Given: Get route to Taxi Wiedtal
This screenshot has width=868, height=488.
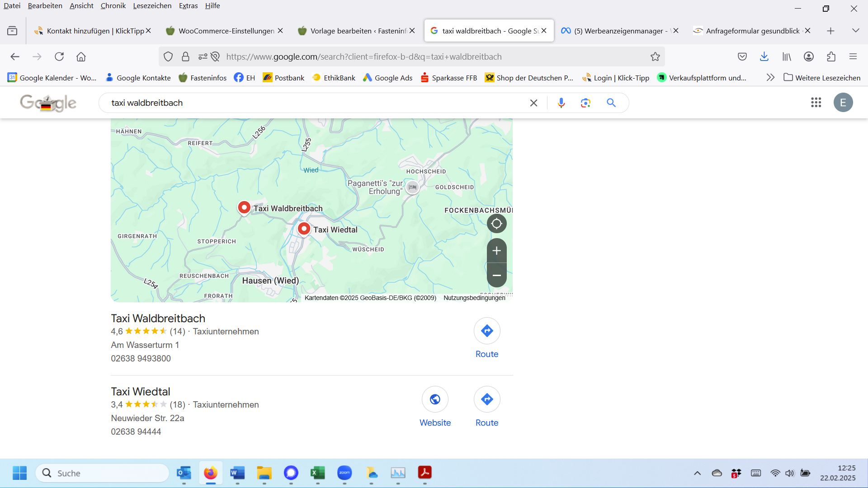Looking at the screenshot, I should tap(487, 407).
